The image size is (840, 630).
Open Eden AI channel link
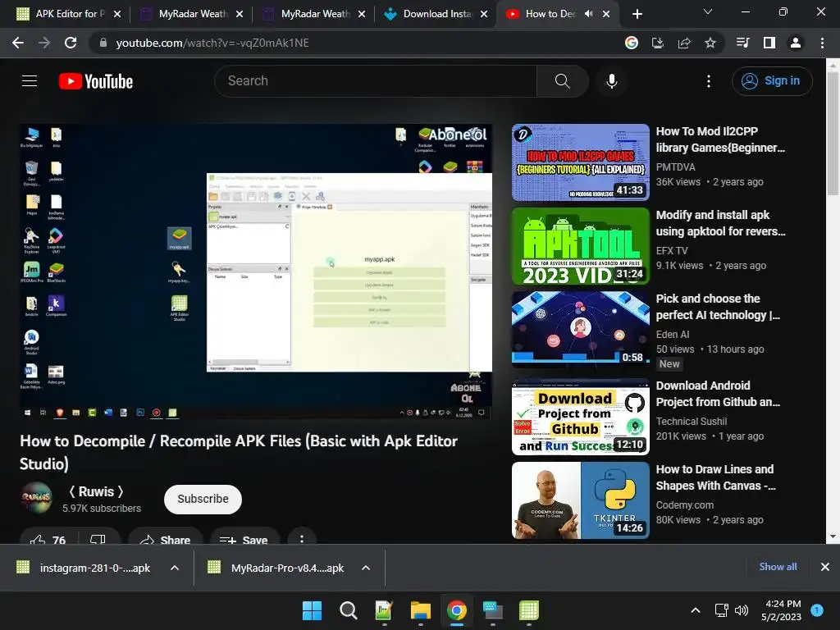673,335
